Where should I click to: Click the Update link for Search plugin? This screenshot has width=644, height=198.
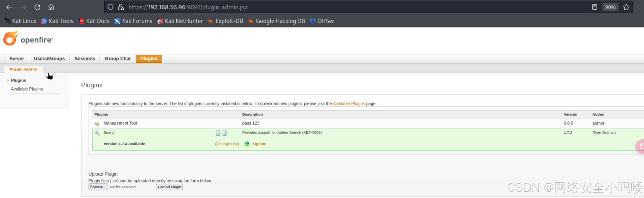[x=260, y=144]
